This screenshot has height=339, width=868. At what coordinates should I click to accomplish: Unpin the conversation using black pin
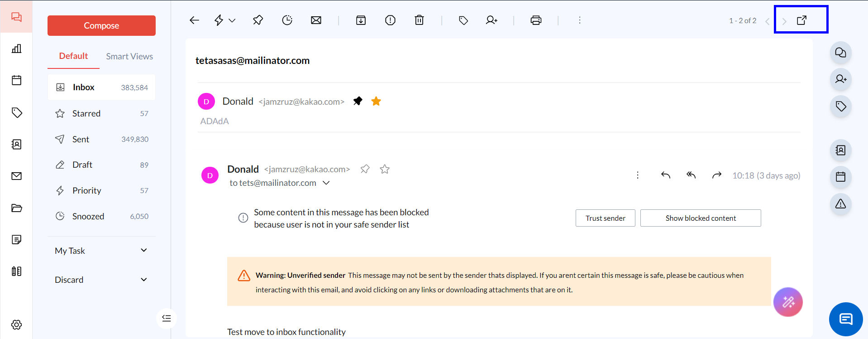tap(358, 101)
